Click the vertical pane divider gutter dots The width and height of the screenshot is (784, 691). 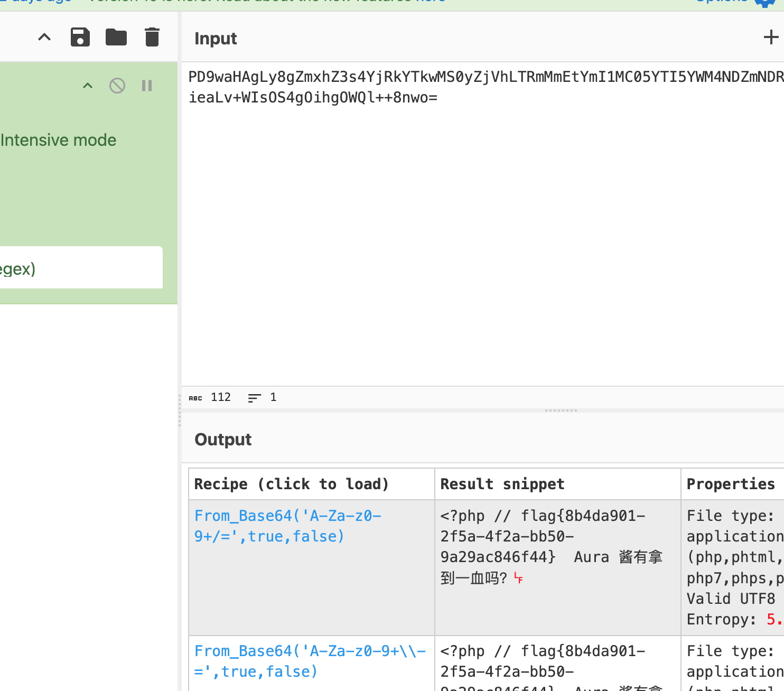180,411
